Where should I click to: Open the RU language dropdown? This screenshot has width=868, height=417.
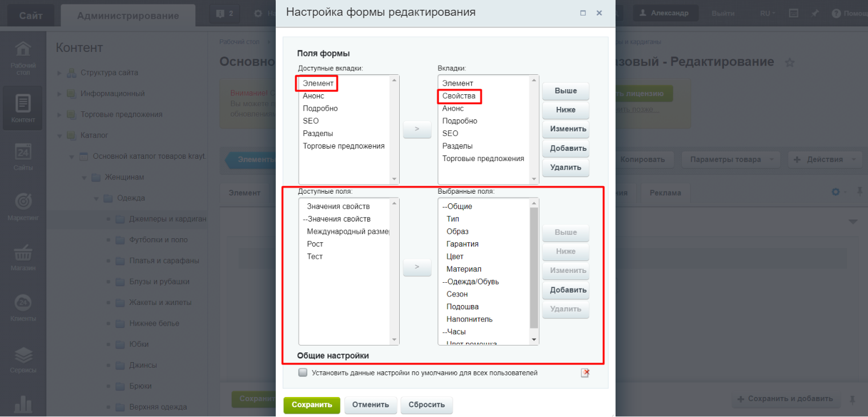click(767, 13)
